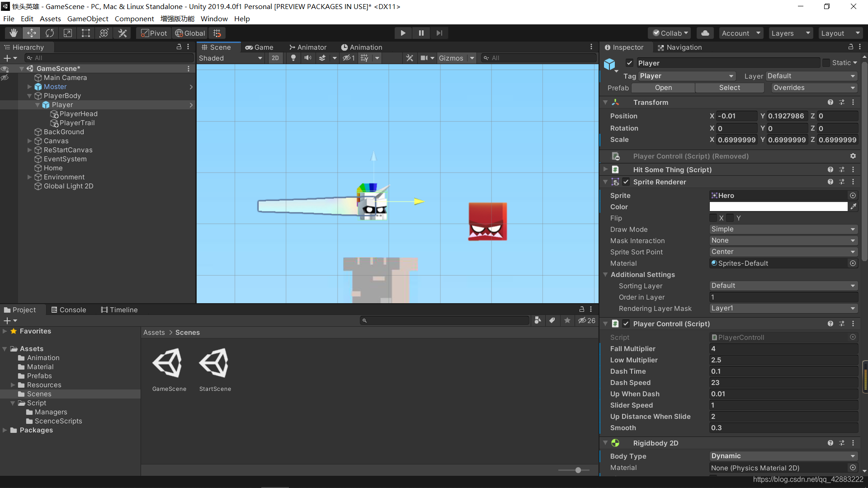Switch to the Console tab
This screenshot has height=488, width=868.
(x=69, y=310)
